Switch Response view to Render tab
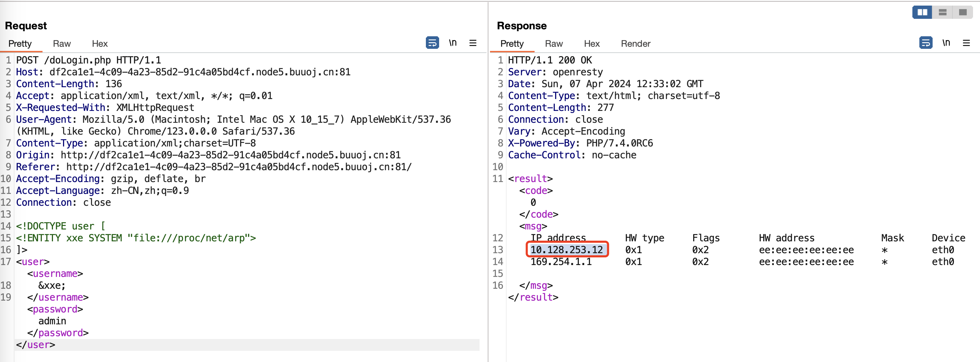This screenshot has width=980, height=362. (x=636, y=44)
